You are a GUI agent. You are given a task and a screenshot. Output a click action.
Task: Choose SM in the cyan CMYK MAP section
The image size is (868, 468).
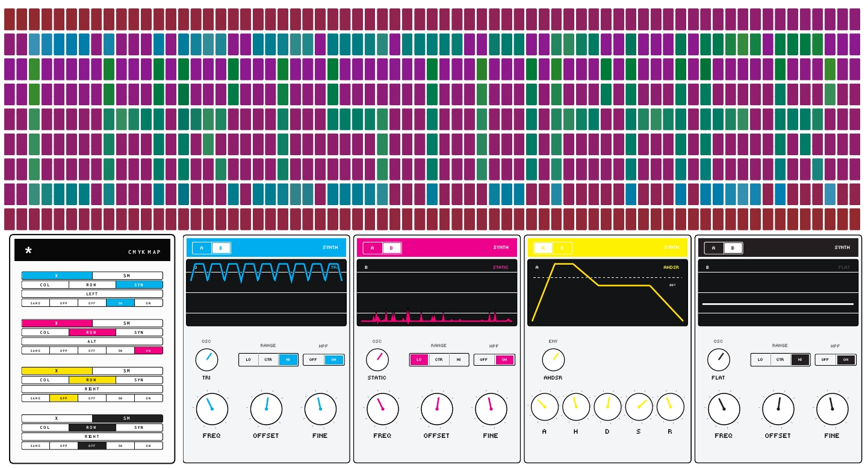(127, 276)
